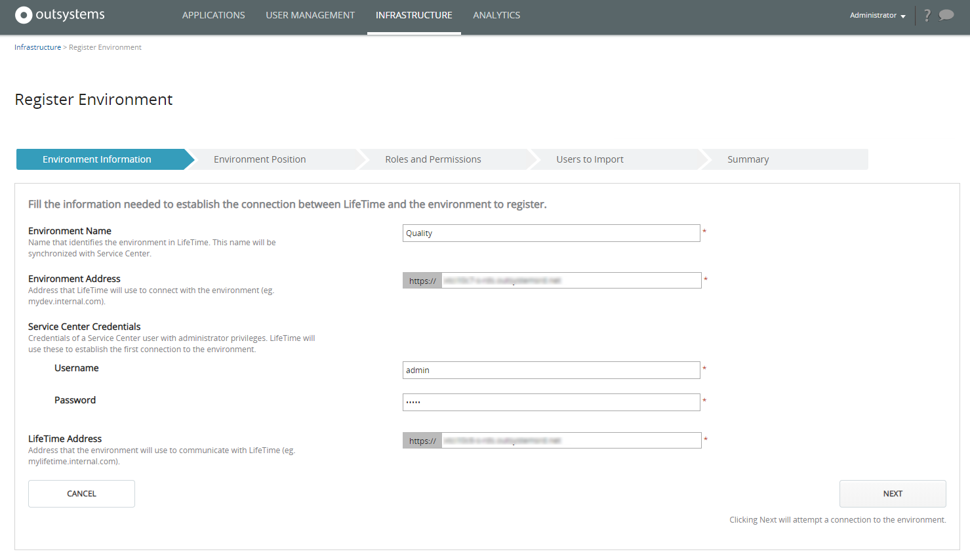Viewport: 970px width, 560px height.
Task: Open the Roles and Permissions step
Action: pos(433,159)
